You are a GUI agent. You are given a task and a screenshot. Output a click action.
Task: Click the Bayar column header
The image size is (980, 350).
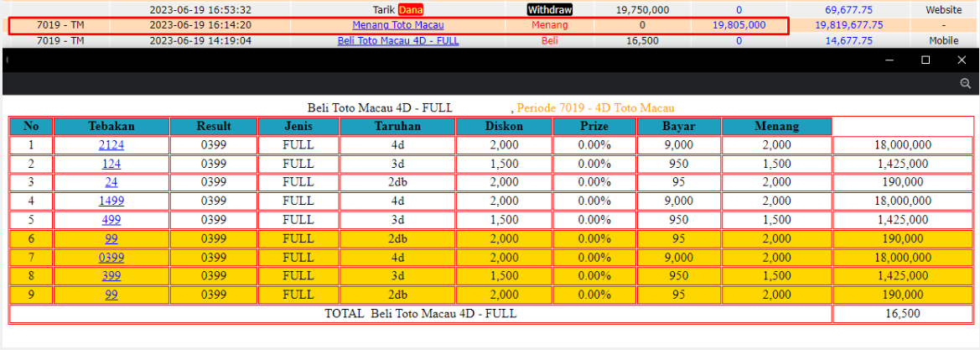pos(679,127)
